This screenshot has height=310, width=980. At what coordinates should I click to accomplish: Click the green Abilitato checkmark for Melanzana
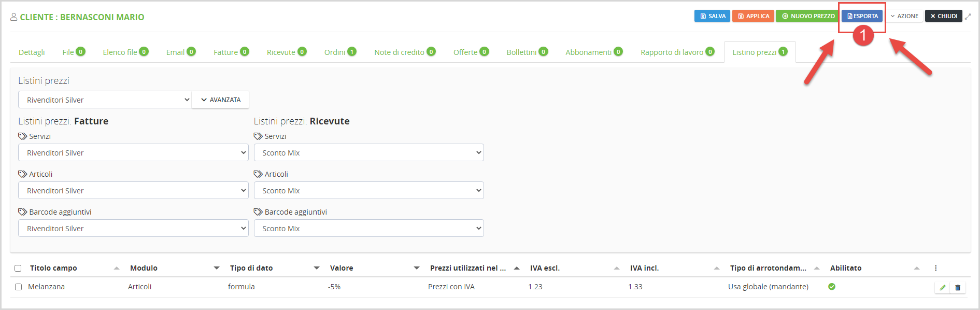click(x=832, y=287)
